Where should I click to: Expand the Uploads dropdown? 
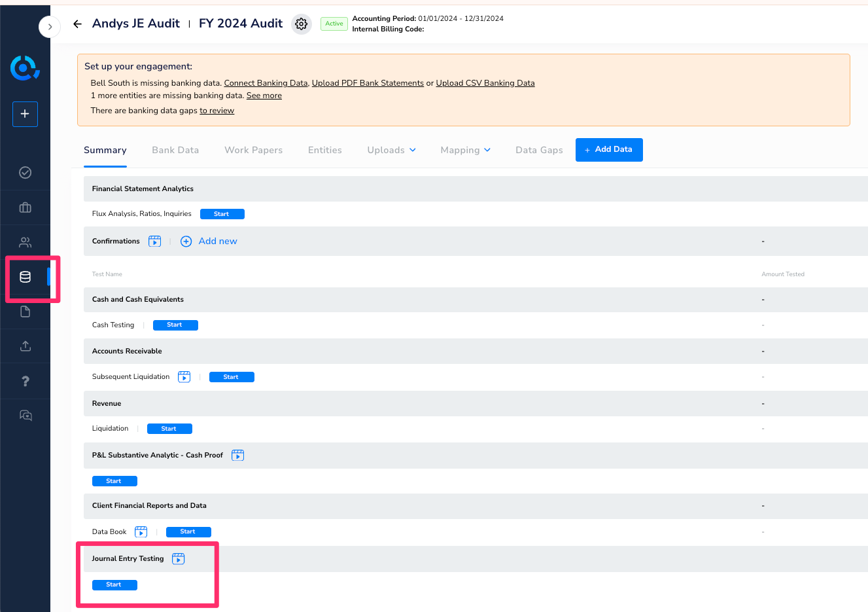(x=391, y=150)
